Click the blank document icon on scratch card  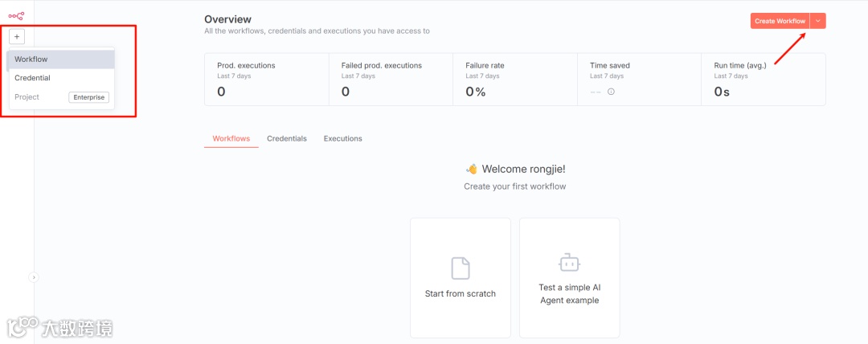[x=461, y=268]
